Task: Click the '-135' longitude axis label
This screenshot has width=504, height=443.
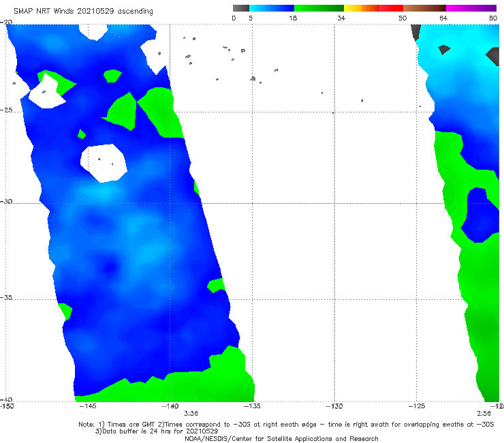Action: coord(252,406)
